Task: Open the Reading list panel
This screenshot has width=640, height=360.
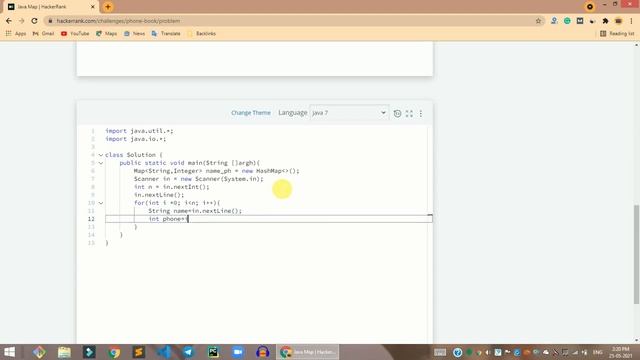Action: click(x=617, y=33)
